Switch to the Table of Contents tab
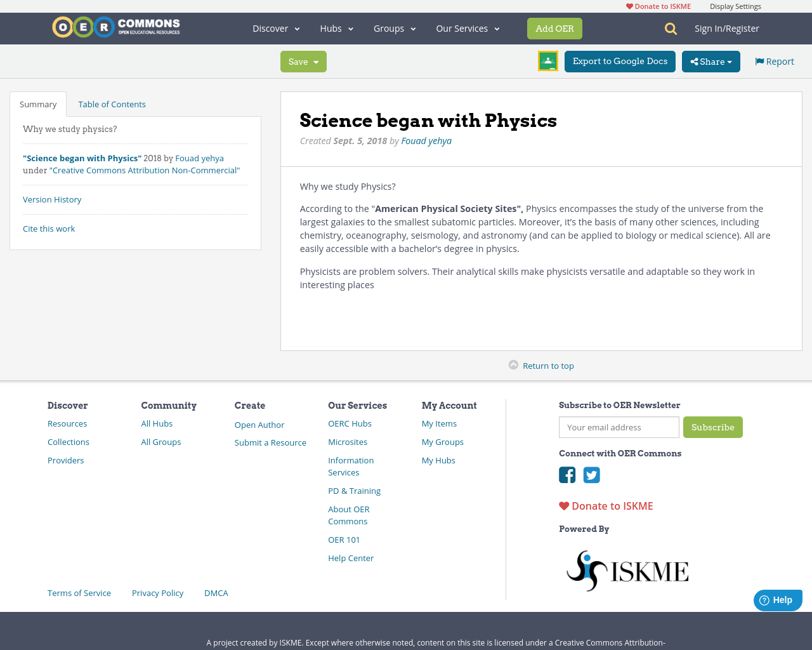 tap(112, 103)
